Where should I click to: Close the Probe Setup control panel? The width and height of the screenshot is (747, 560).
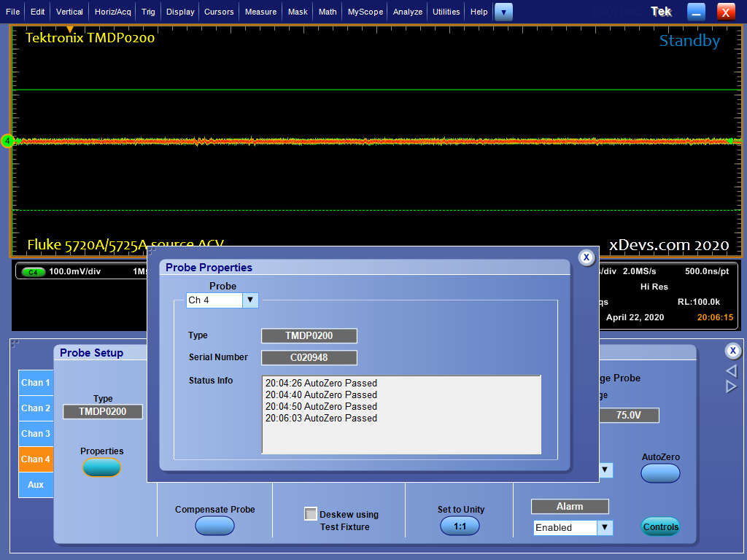click(x=732, y=351)
